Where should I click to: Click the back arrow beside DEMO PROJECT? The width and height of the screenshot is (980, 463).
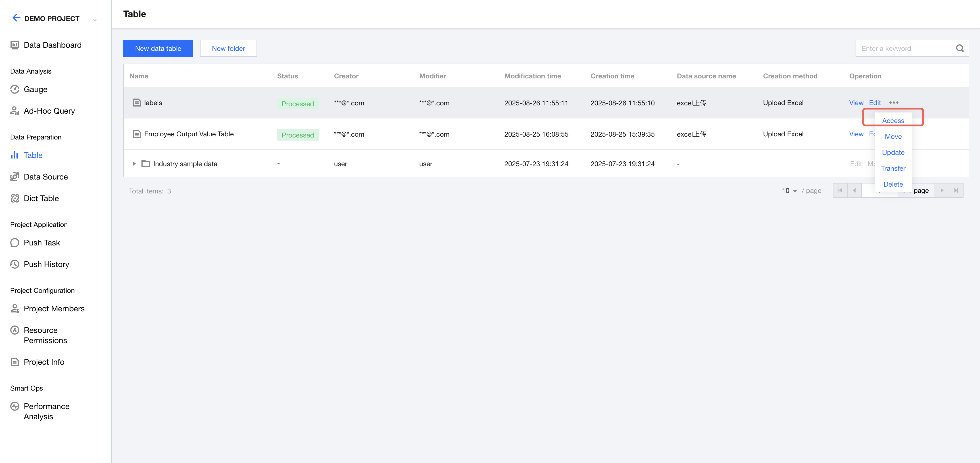coord(16,18)
